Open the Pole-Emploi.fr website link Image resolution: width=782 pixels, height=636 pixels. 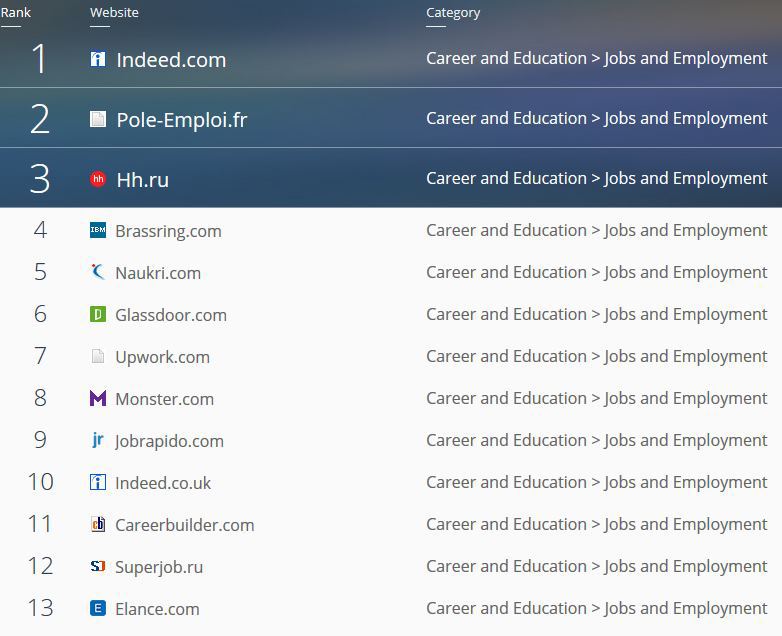coord(182,120)
